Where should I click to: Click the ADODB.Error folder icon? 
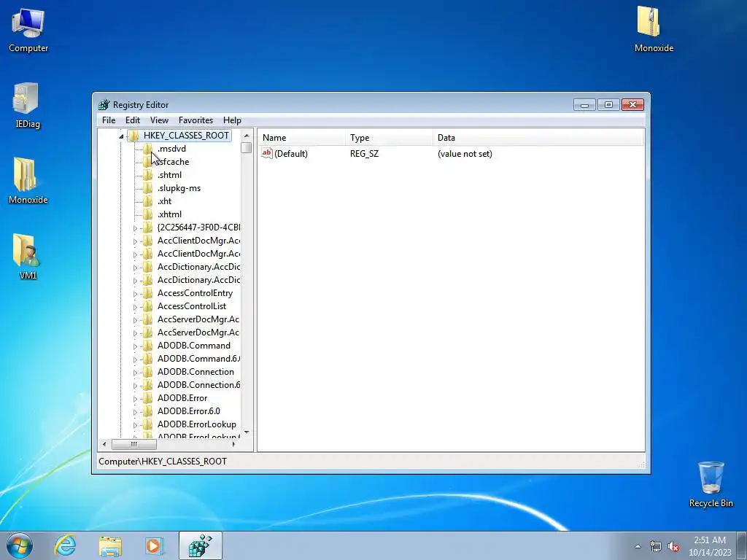pos(148,397)
